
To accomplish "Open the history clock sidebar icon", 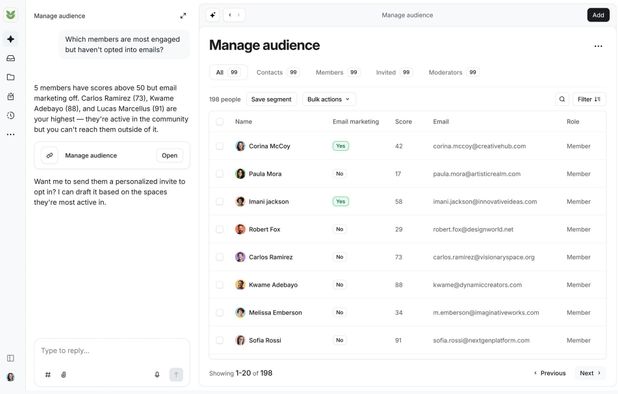I will [11, 115].
